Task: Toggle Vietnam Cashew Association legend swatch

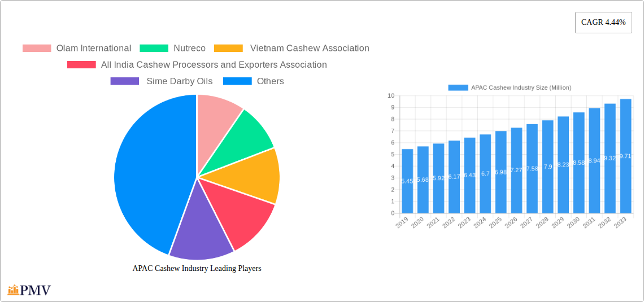Action: [x=228, y=48]
